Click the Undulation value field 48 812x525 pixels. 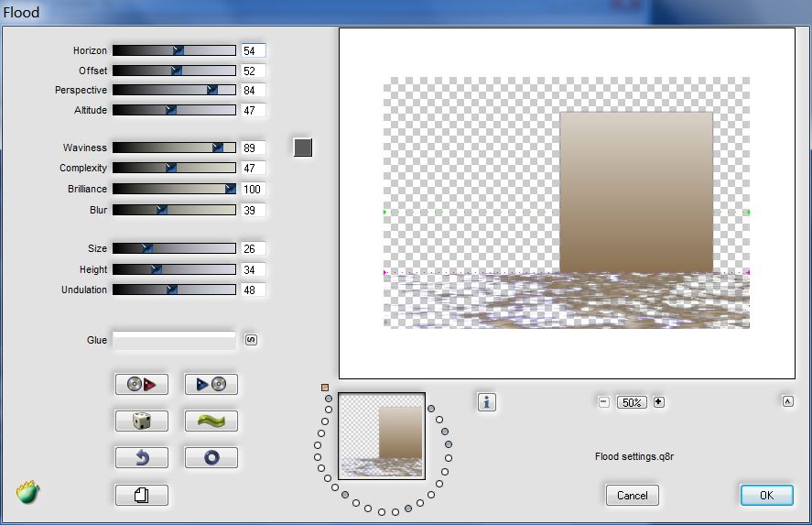254,290
